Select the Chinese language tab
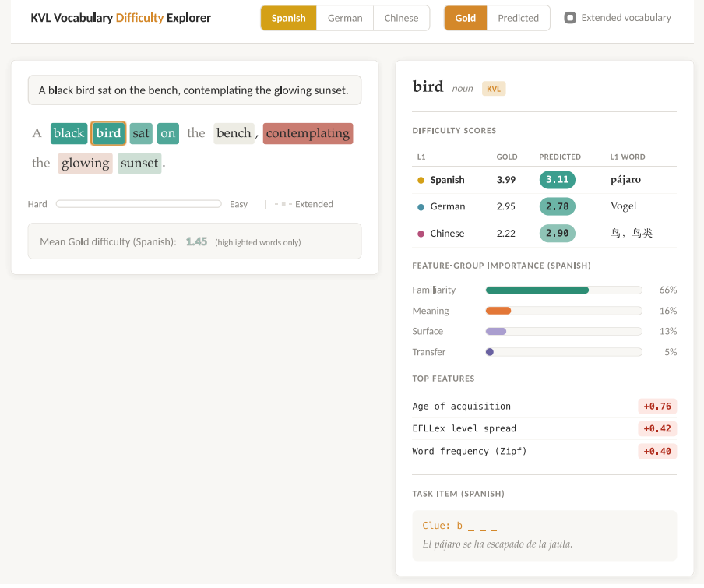 pyautogui.click(x=401, y=18)
